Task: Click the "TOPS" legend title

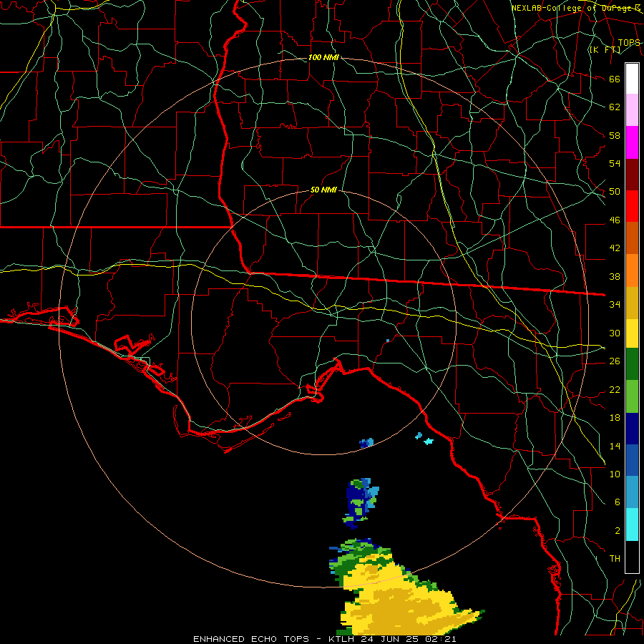Action: point(629,43)
